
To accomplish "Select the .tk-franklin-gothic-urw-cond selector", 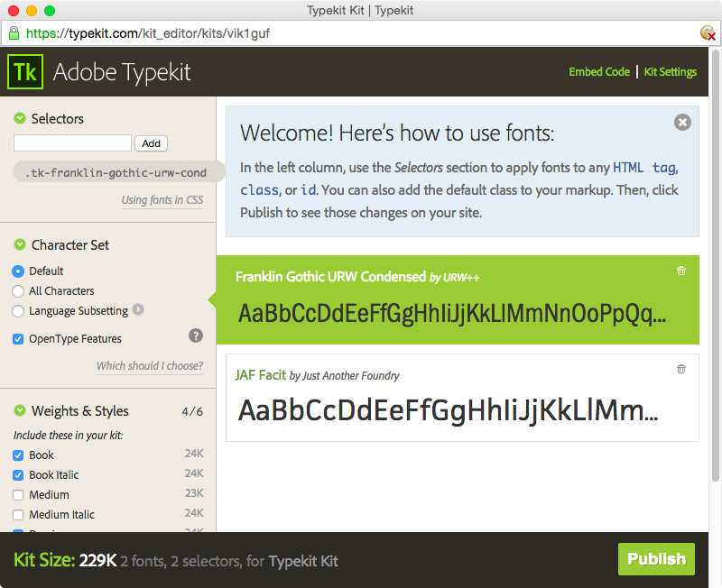I will 119,172.
